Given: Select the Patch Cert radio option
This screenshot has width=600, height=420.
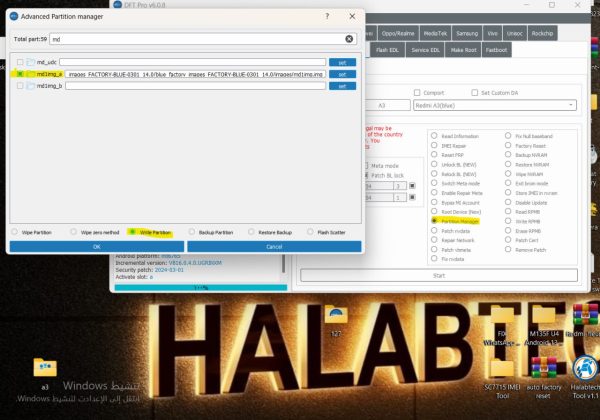Looking at the screenshot, I should [x=508, y=240].
